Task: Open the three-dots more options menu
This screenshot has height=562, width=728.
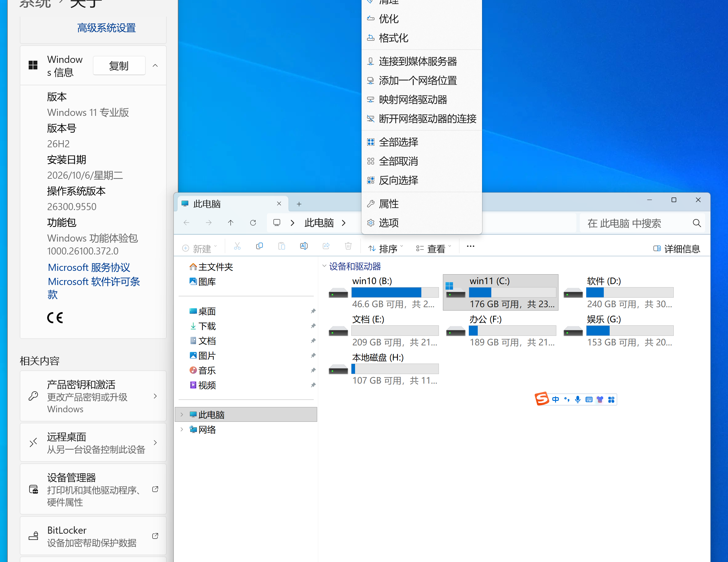Action: 470,246
